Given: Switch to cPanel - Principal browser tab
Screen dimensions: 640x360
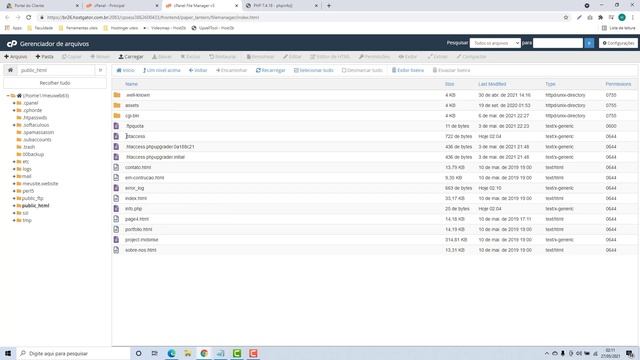Looking at the screenshot, I should click(122, 6).
